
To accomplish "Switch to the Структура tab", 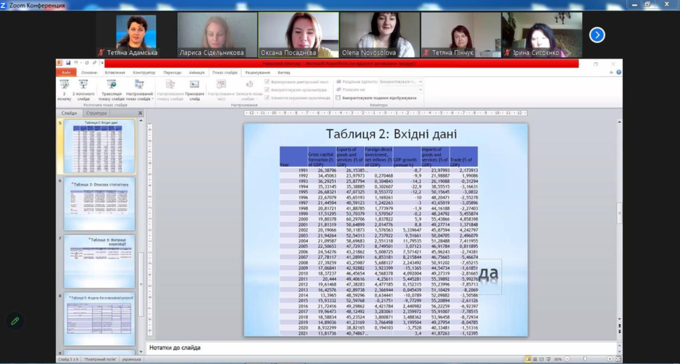I will click(x=96, y=113).
